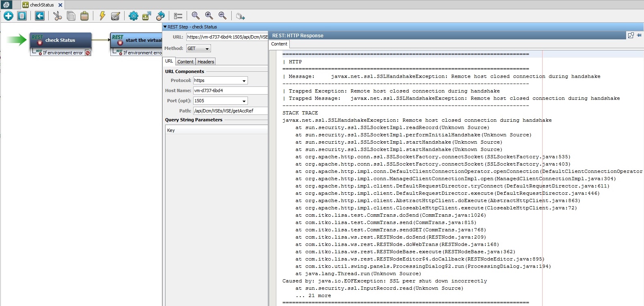The height and width of the screenshot is (306, 644).
Task: Close the checkStatus tab
Action: point(60,5)
